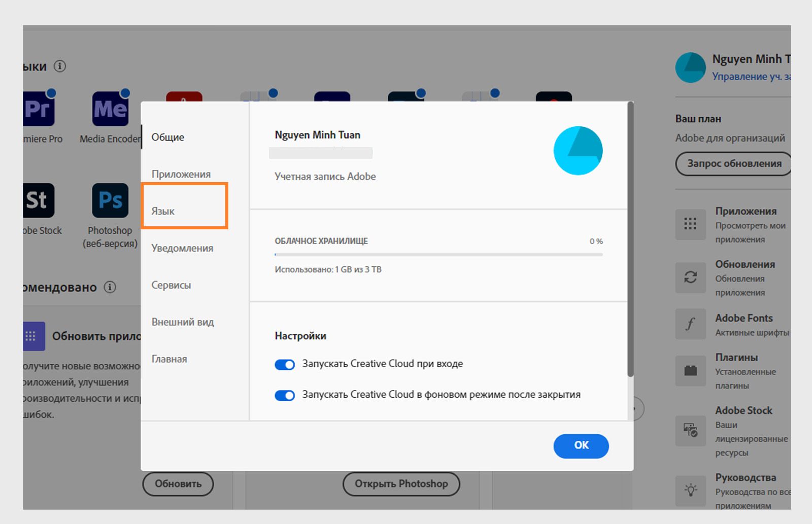Click the Media Encoder app icon
The height and width of the screenshot is (524, 812).
[110, 108]
